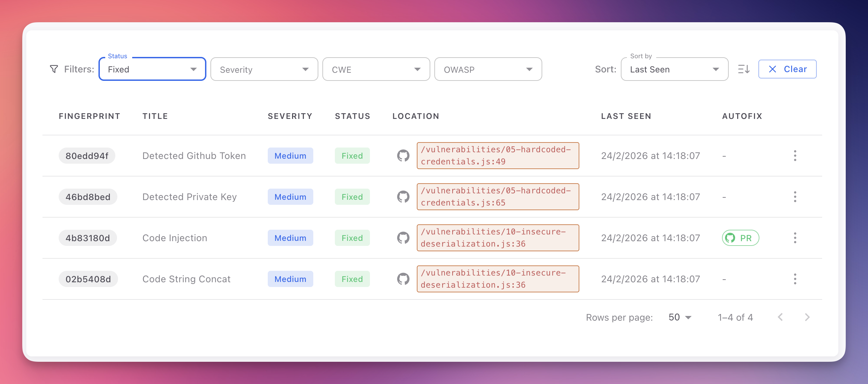Open the three-dot menu for Code String Concat
The width and height of the screenshot is (868, 384).
pos(795,279)
